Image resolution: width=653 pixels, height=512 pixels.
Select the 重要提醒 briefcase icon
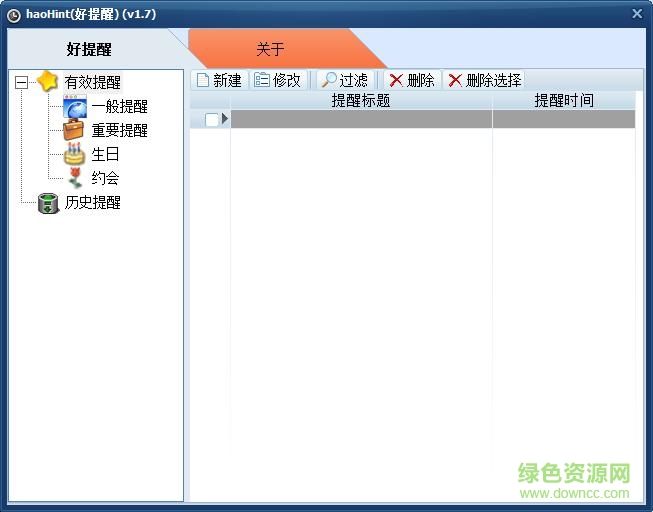point(75,131)
